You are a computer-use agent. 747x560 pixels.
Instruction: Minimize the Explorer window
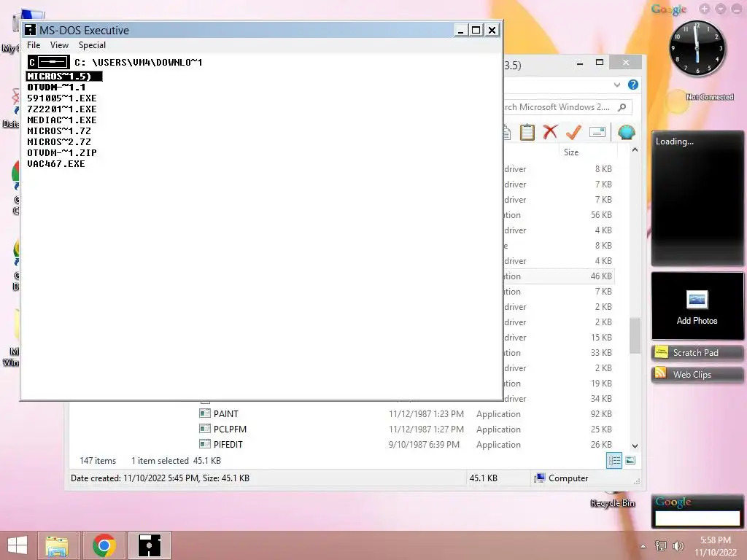click(x=580, y=63)
